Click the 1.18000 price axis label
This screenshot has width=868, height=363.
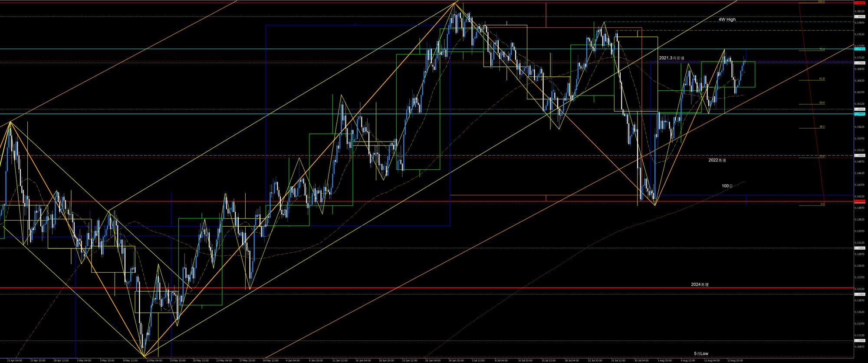859,17
